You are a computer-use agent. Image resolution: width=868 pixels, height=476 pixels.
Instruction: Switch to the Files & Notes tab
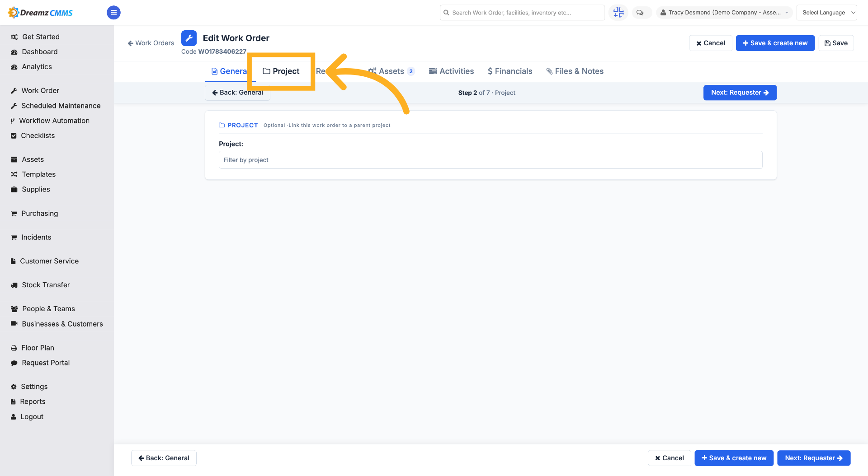[575, 71]
